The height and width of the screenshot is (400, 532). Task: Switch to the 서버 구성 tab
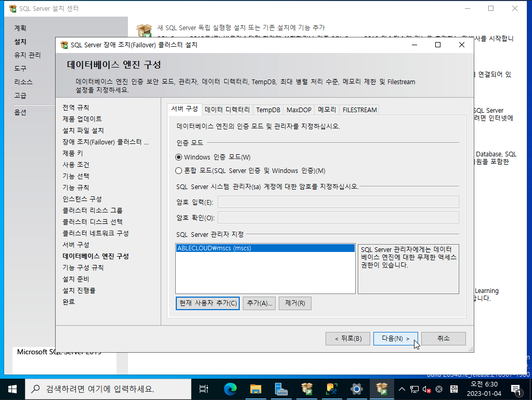point(185,109)
